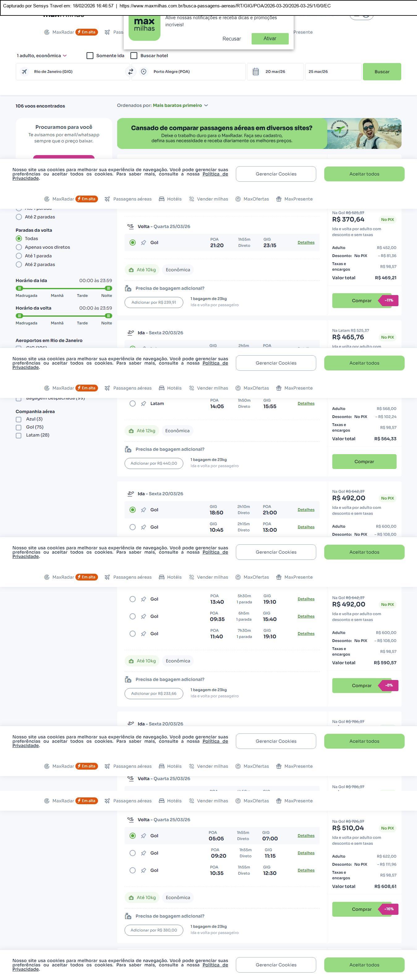Click Ativar to enable notifications
Image resolution: width=417 pixels, height=980 pixels.
tap(270, 38)
